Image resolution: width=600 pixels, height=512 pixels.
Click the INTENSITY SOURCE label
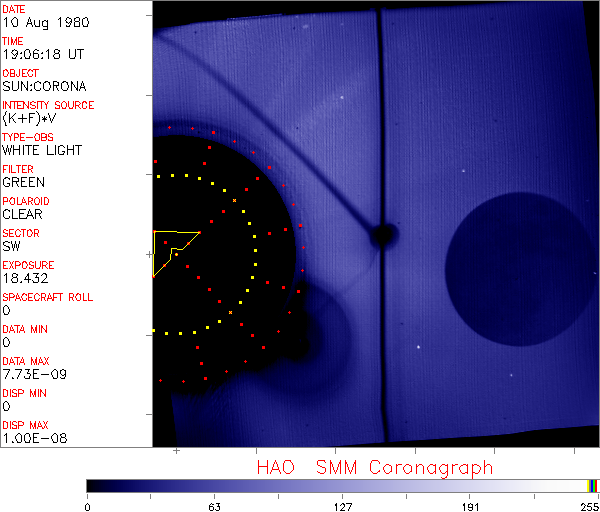click(x=48, y=105)
